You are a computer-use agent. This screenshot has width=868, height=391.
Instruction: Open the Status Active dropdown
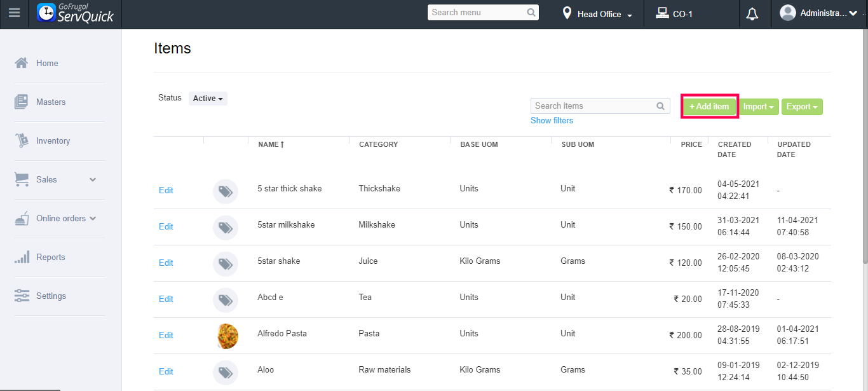coord(208,99)
